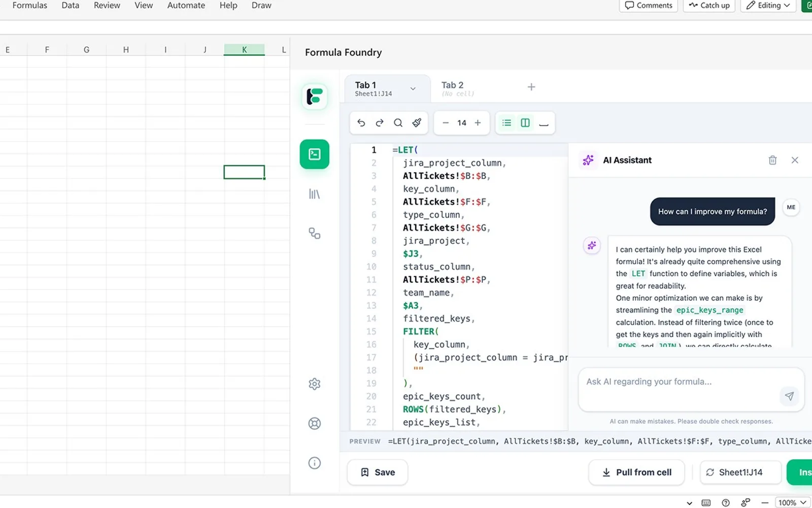Expand the Editing mode dropdown

tap(768, 6)
